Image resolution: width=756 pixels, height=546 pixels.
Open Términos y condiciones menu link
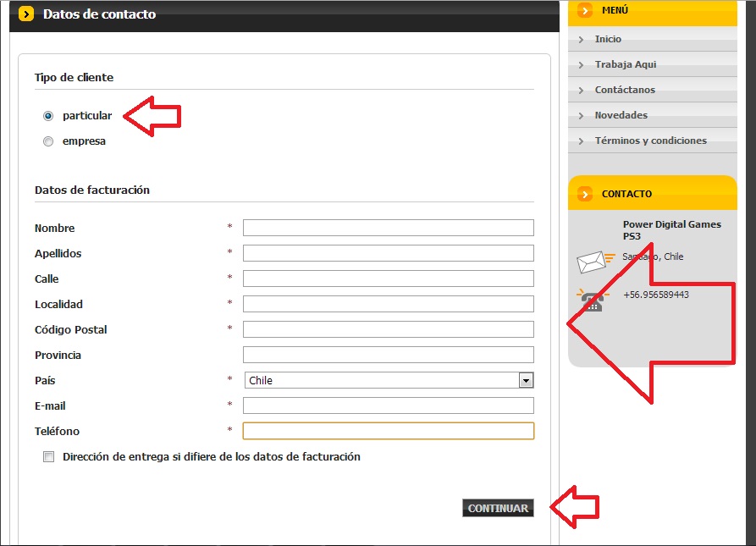pyautogui.click(x=651, y=141)
